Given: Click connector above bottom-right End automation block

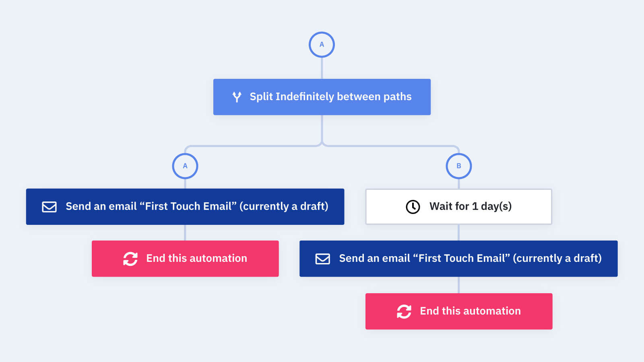Looking at the screenshot, I should [x=459, y=285].
